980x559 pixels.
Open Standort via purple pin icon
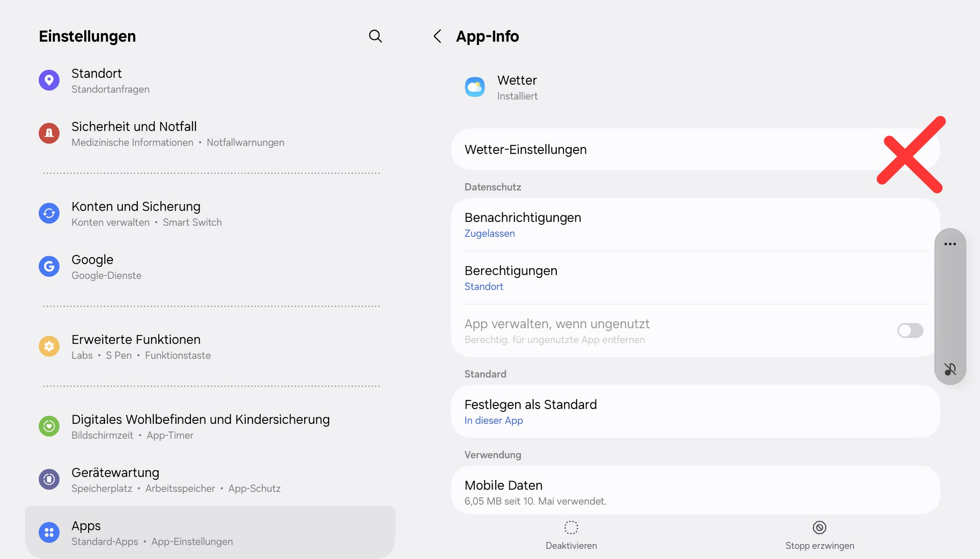pos(49,80)
